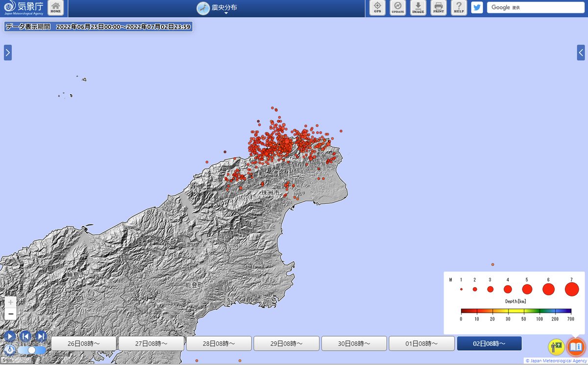Screen dimensions: 588x365
Task: Zoom out the map with minus
Action: [10, 314]
